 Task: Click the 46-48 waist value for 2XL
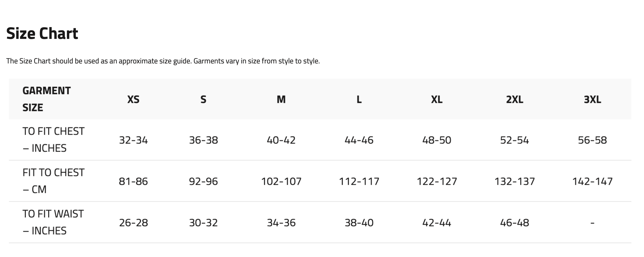[514, 223]
